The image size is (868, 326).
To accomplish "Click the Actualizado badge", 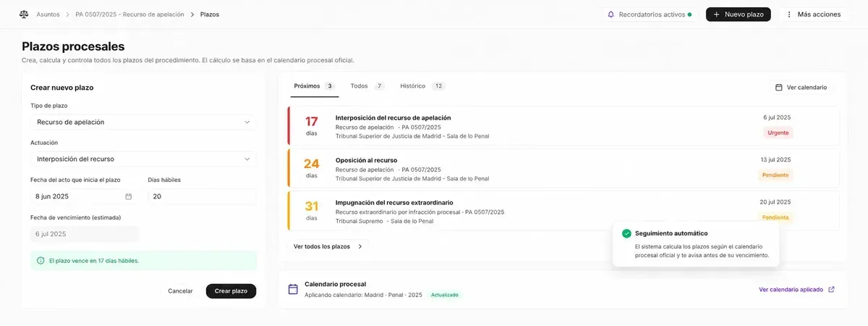I will [445, 295].
